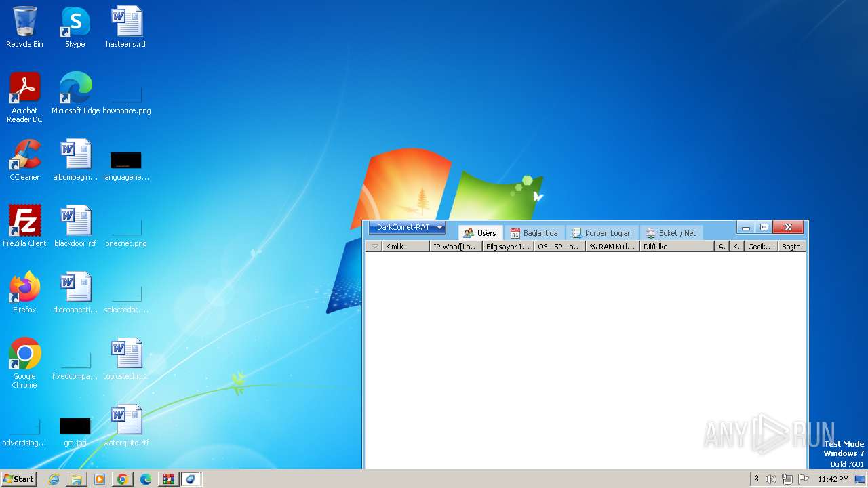The image size is (868, 488).
Task: Select the FileZilla Client shortcut
Action: click(x=24, y=226)
